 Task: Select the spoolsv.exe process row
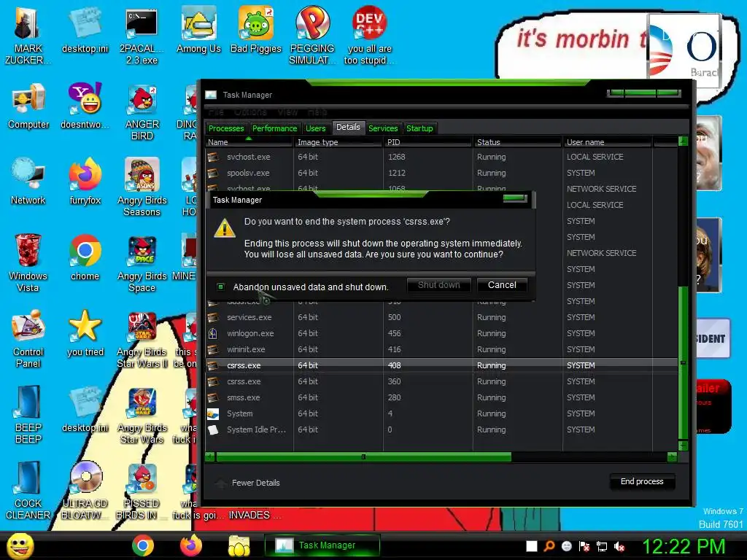[441, 173]
